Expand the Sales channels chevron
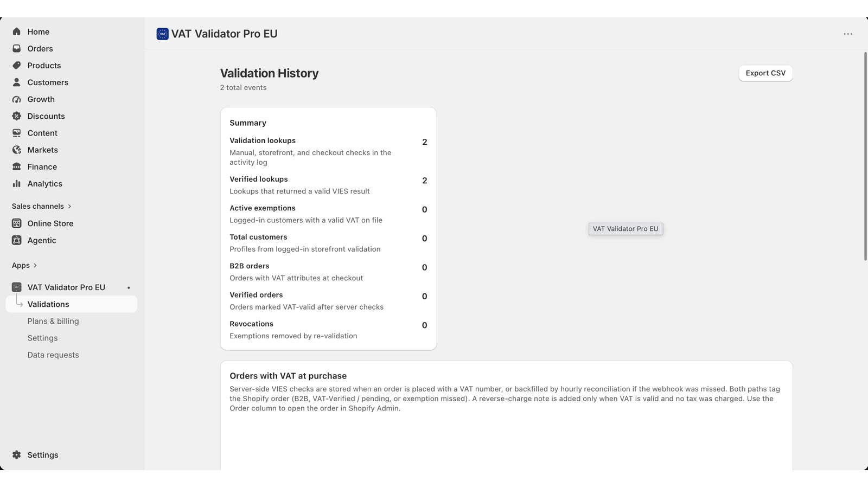 pyautogui.click(x=69, y=206)
